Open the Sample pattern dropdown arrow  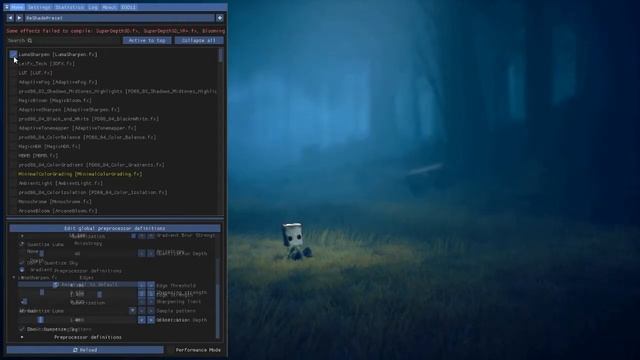point(132,311)
